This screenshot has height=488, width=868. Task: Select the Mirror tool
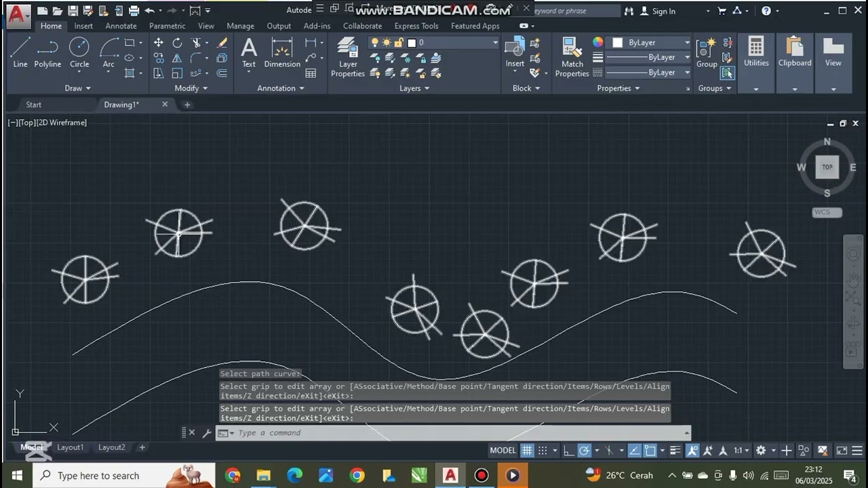click(x=177, y=58)
